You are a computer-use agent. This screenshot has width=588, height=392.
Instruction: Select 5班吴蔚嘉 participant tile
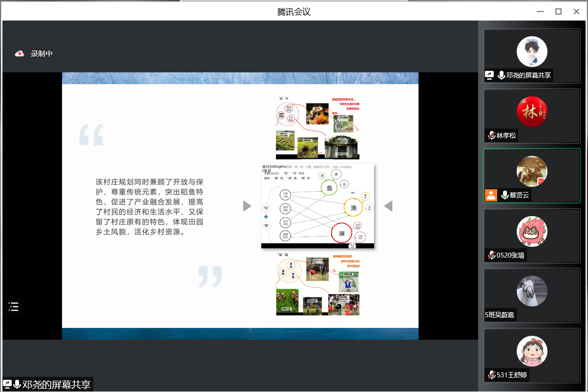pos(532,295)
